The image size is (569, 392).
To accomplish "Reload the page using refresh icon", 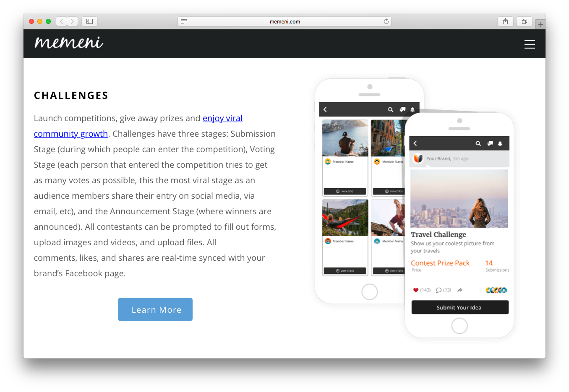I will click(x=386, y=21).
